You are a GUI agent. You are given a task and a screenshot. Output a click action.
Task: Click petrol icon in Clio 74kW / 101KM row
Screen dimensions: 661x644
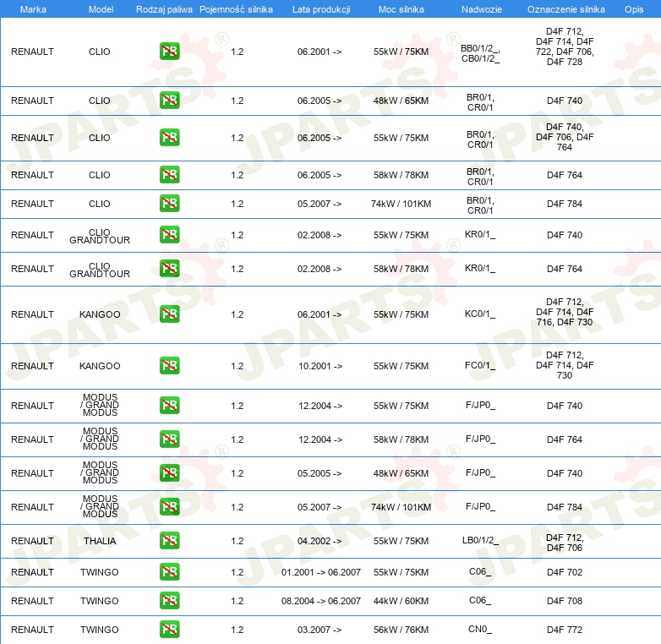pyautogui.click(x=169, y=203)
